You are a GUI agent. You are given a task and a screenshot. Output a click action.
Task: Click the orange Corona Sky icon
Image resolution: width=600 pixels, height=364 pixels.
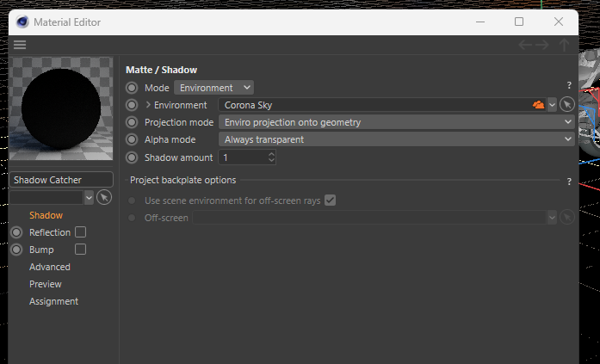538,105
